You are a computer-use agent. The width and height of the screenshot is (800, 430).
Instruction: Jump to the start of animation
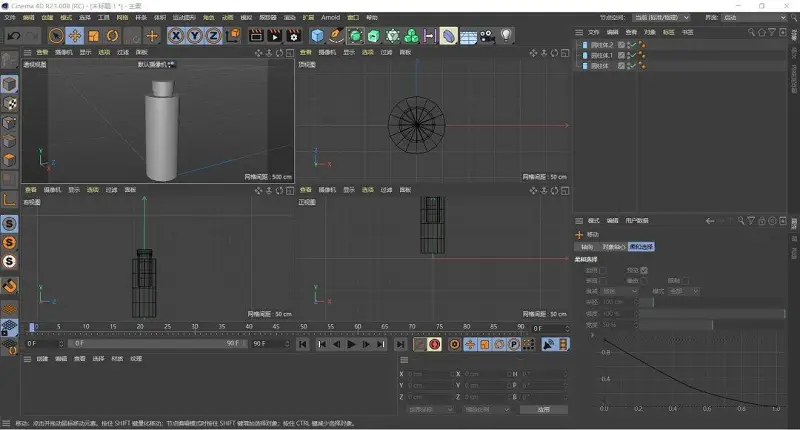point(303,344)
